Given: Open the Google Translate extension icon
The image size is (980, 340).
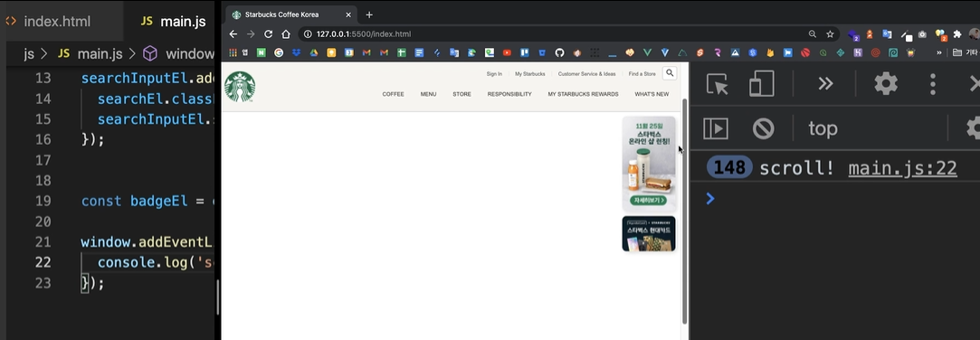Looking at the screenshot, I should [887, 34].
